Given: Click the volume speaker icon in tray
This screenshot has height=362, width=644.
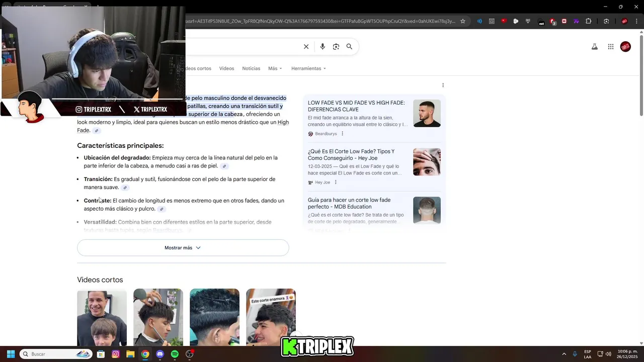Looking at the screenshot, I should 608,354.
